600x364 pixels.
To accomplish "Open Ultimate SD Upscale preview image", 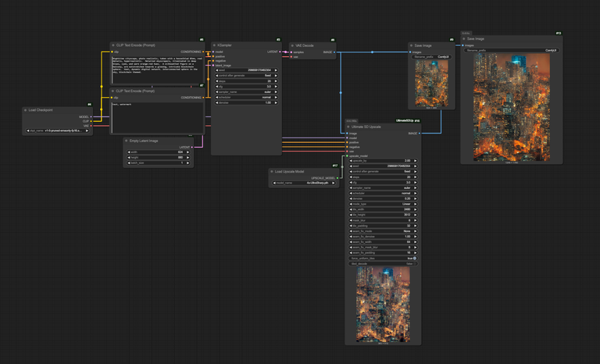I will (383, 305).
